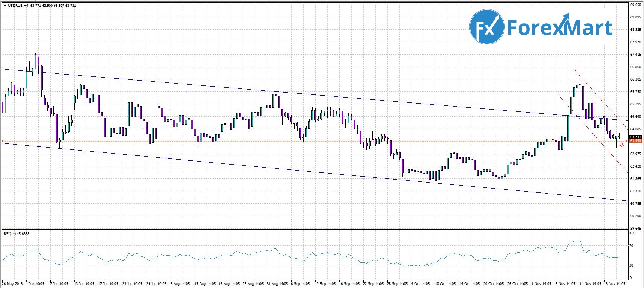The image size is (644, 288).
Task: Select the right handle of red horizontal line
Action: (x=627, y=141)
